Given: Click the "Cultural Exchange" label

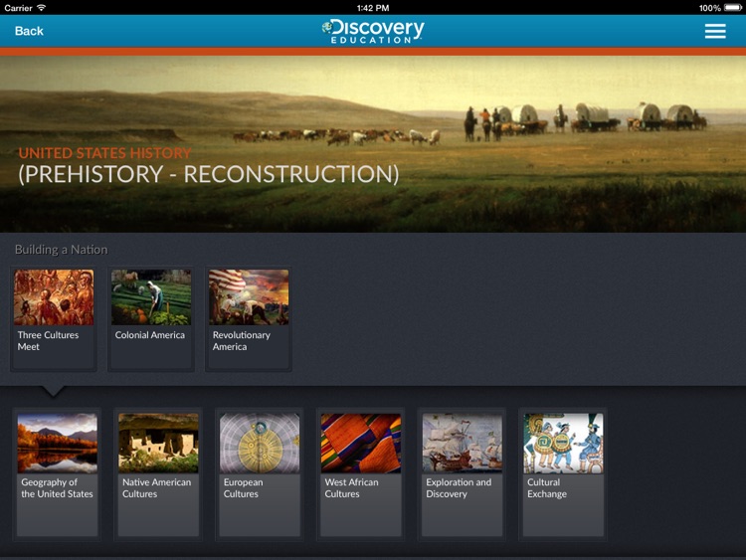Looking at the screenshot, I should [x=547, y=488].
